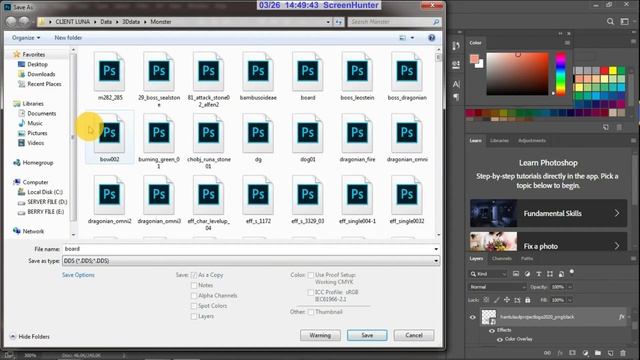Select the Color panel tab
The height and width of the screenshot is (360, 640).
click(475, 42)
